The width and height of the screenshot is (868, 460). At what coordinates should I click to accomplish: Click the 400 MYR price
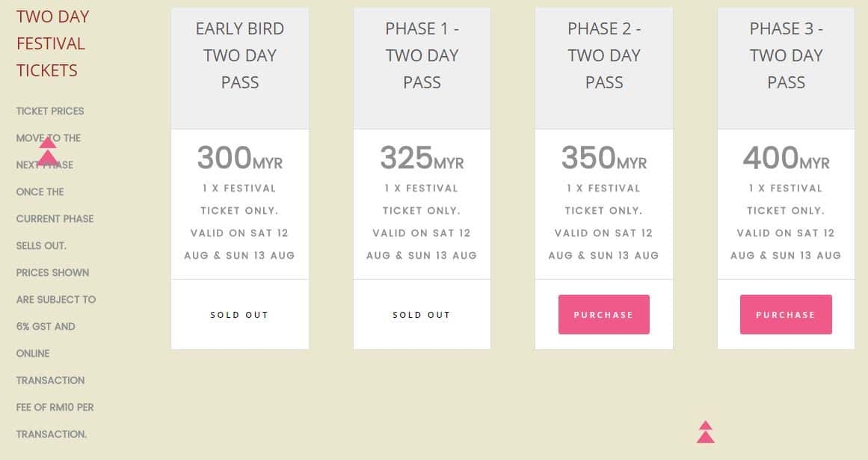point(786,159)
